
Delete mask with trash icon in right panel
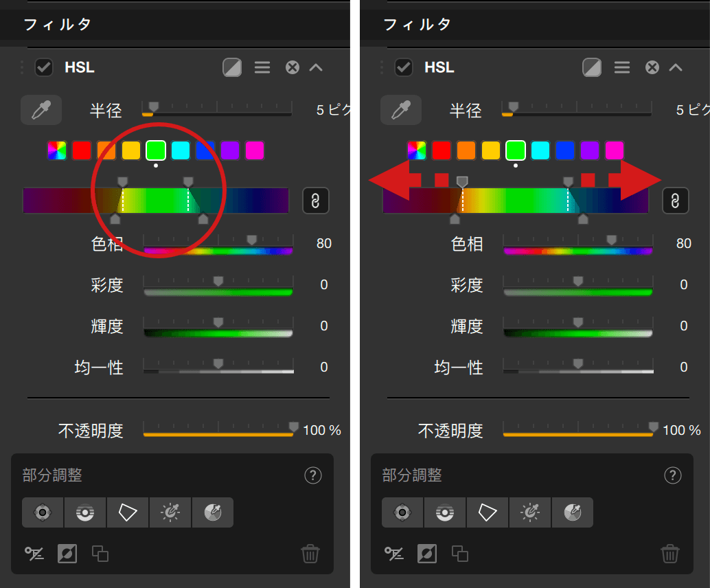[669, 554]
